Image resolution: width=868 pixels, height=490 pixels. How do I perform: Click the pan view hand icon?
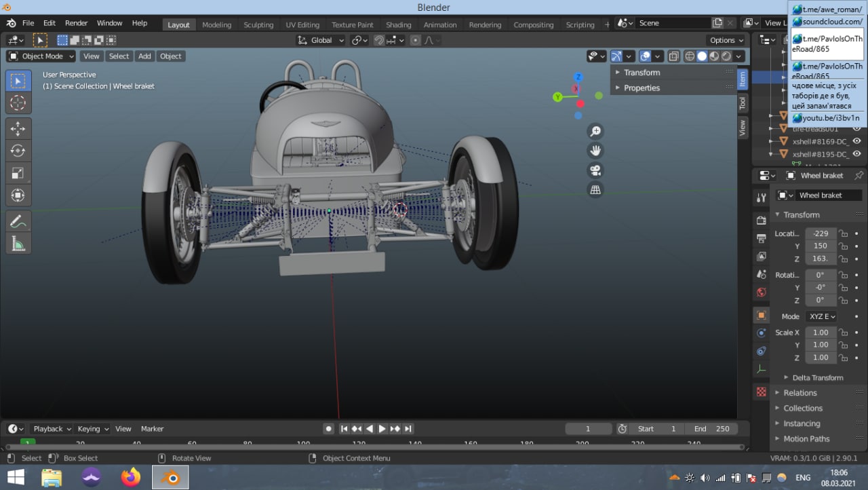point(595,151)
